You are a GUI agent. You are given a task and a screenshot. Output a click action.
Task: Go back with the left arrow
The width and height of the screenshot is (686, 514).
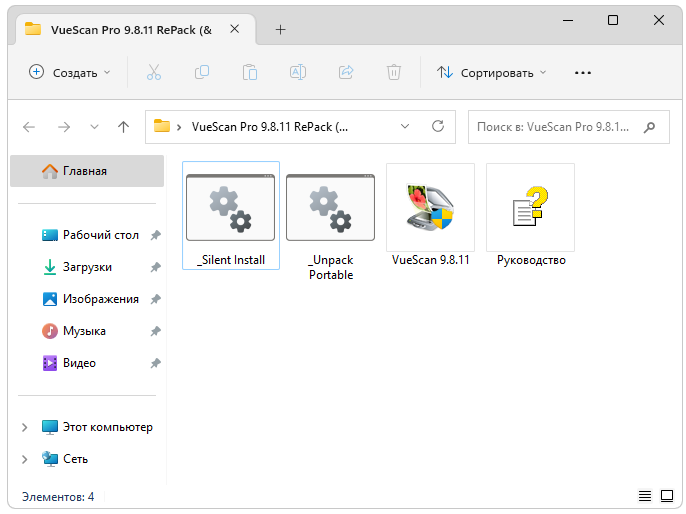click(x=29, y=127)
